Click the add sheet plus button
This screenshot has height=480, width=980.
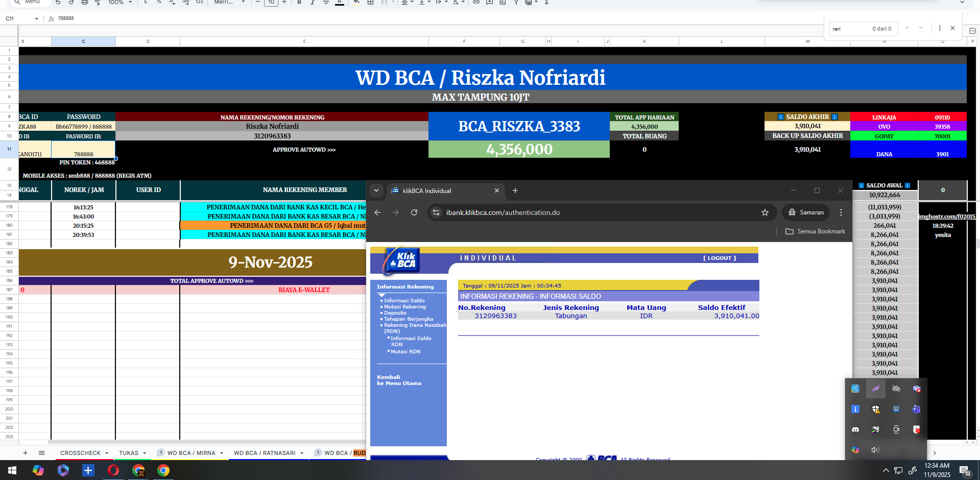[x=25, y=453]
